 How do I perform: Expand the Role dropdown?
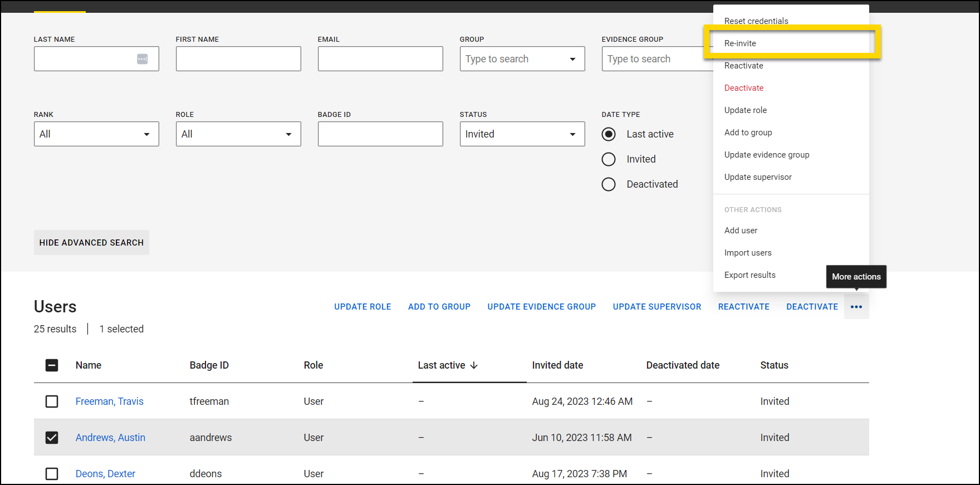tap(238, 134)
